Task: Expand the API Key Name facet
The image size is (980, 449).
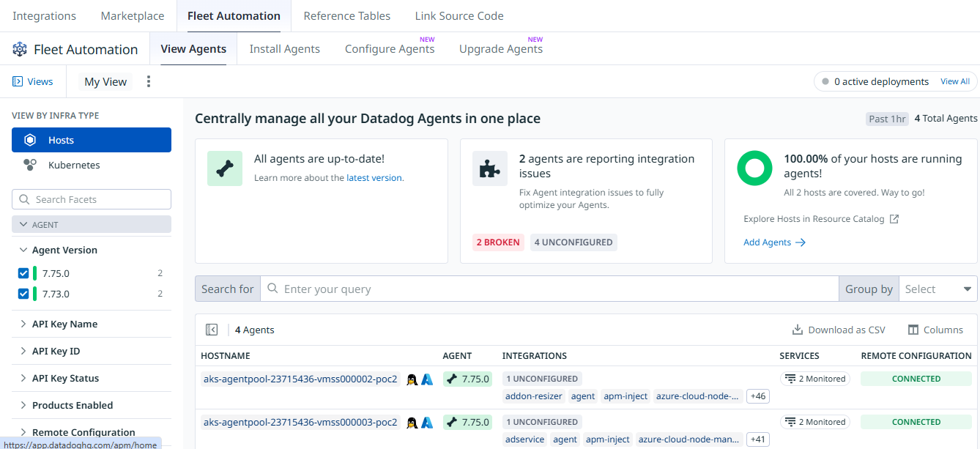Action: pos(64,324)
